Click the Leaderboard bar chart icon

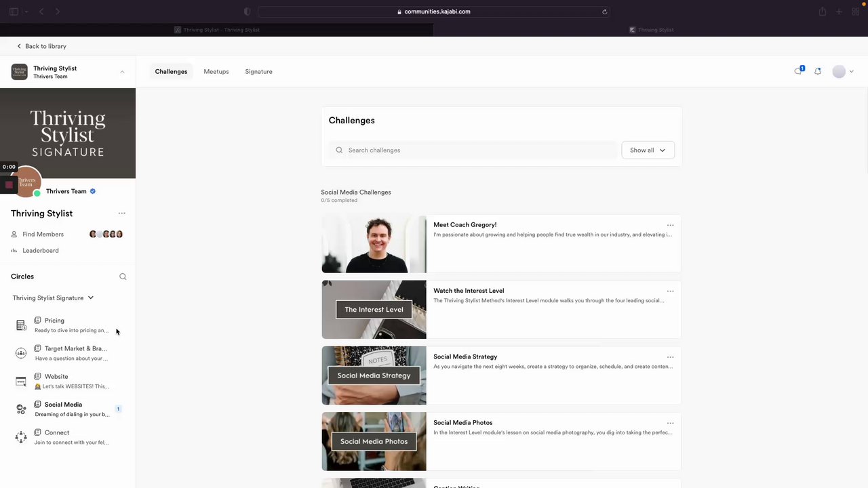point(14,251)
